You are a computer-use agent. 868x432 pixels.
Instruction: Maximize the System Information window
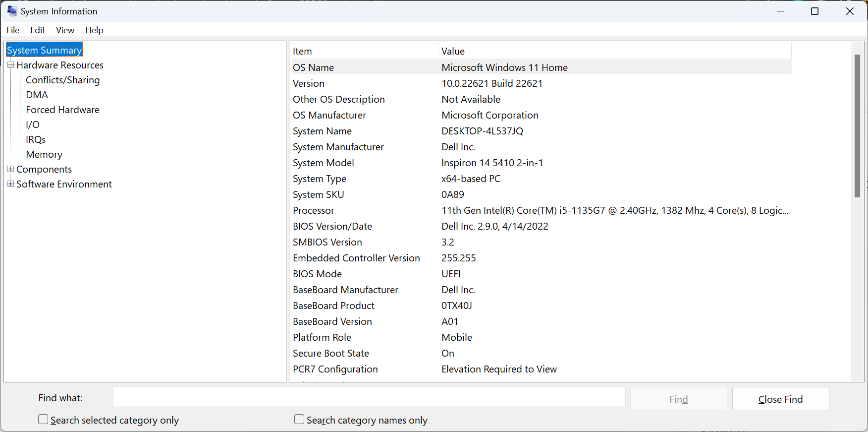click(x=814, y=11)
